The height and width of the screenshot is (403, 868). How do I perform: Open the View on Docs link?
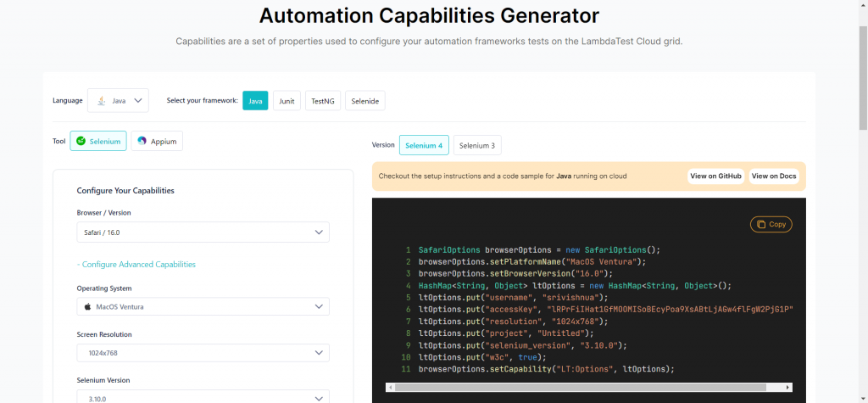click(x=774, y=176)
